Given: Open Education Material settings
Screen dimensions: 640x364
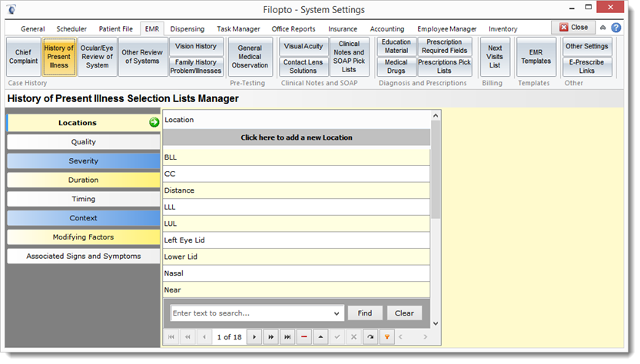Looking at the screenshot, I should [x=396, y=47].
